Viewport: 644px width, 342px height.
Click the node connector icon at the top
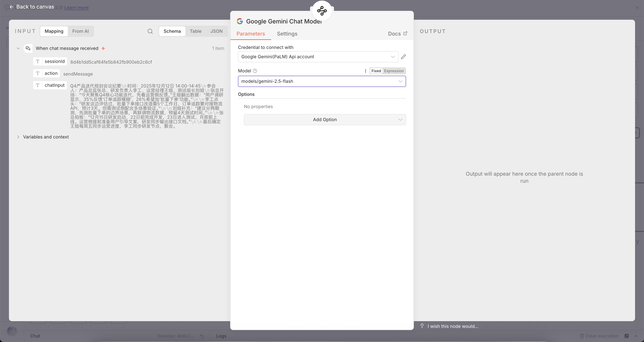(x=322, y=11)
